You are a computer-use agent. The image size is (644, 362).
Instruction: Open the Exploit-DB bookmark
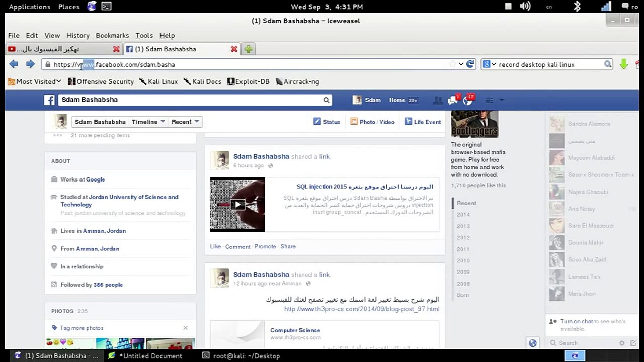pos(249,81)
